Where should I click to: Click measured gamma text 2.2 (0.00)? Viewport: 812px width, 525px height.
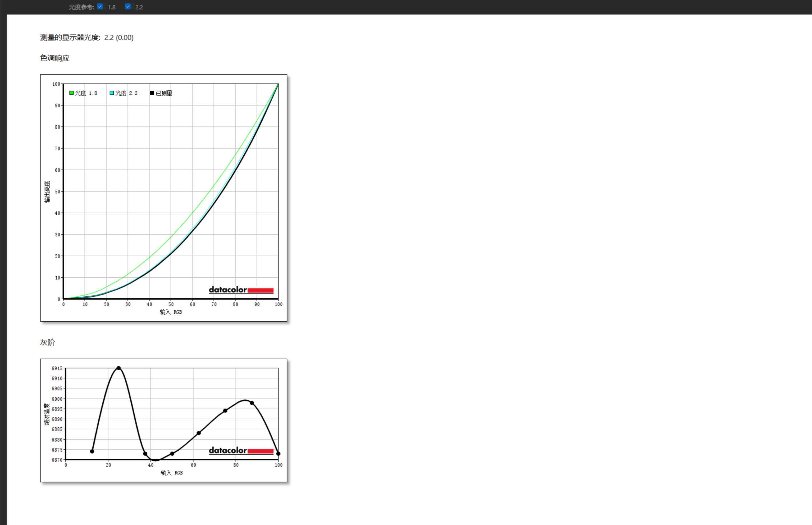point(119,37)
